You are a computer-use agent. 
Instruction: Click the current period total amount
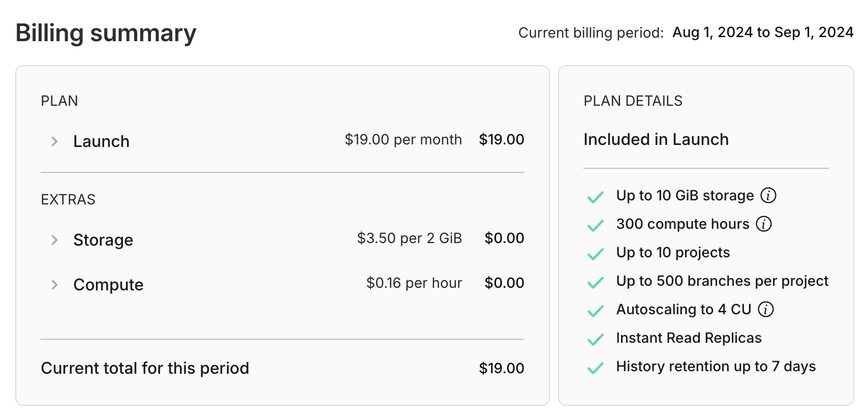[501, 368]
